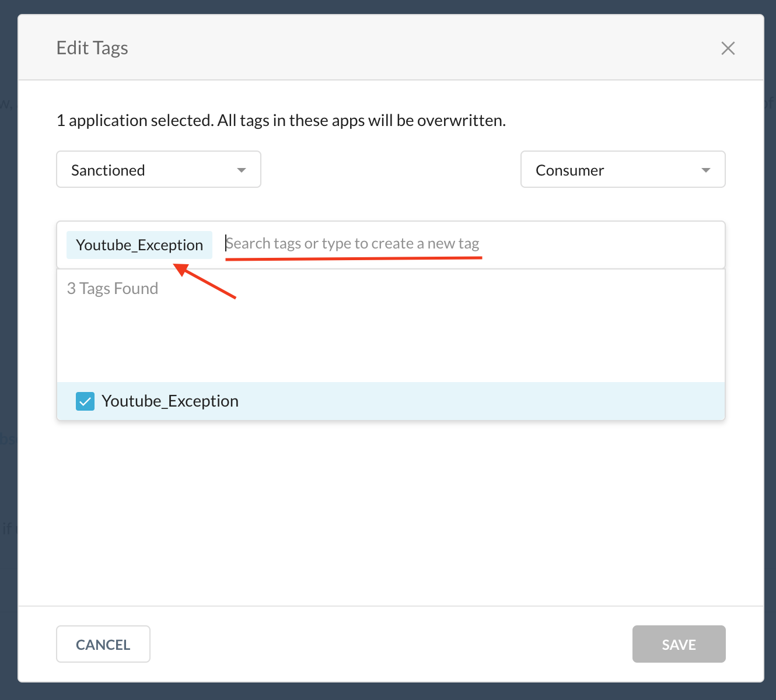Close the Edit Tags dialog with X

click(x=728, y=48)
